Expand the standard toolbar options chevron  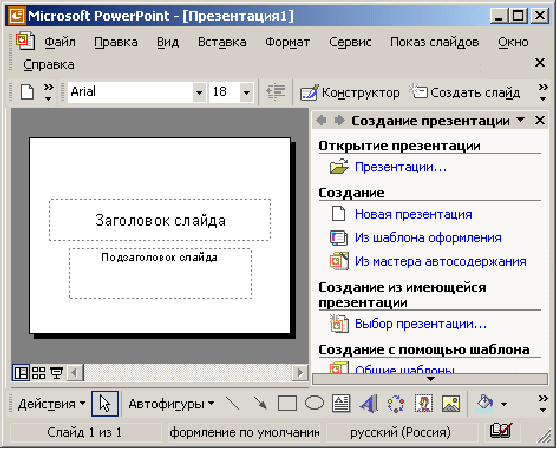[48, 92]
